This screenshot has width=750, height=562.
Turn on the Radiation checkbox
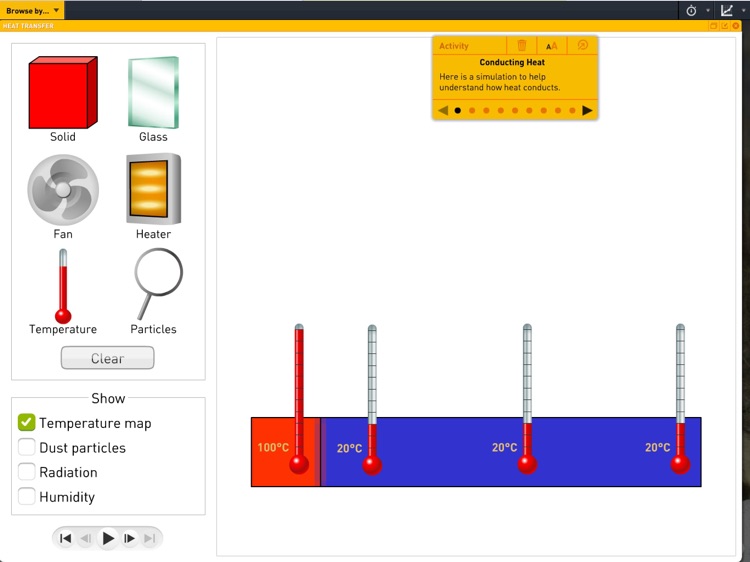[x=26, y=472]
